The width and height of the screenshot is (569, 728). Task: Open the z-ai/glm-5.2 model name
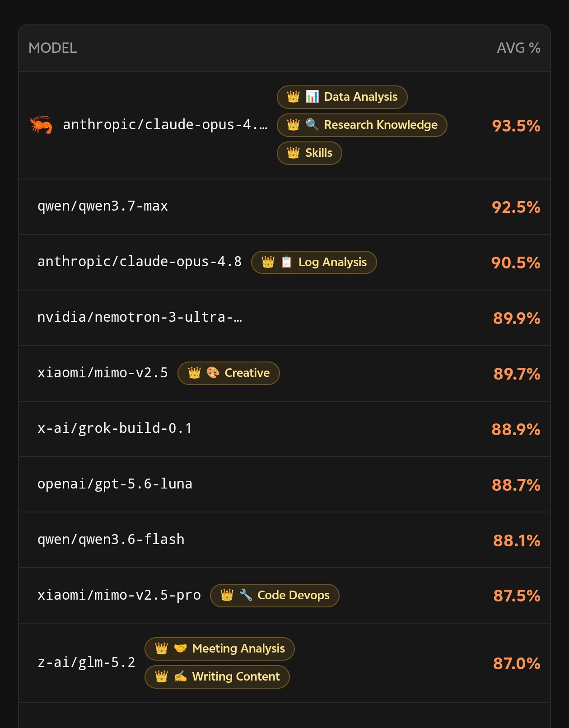pyautogui.click(x=86, y=662)
